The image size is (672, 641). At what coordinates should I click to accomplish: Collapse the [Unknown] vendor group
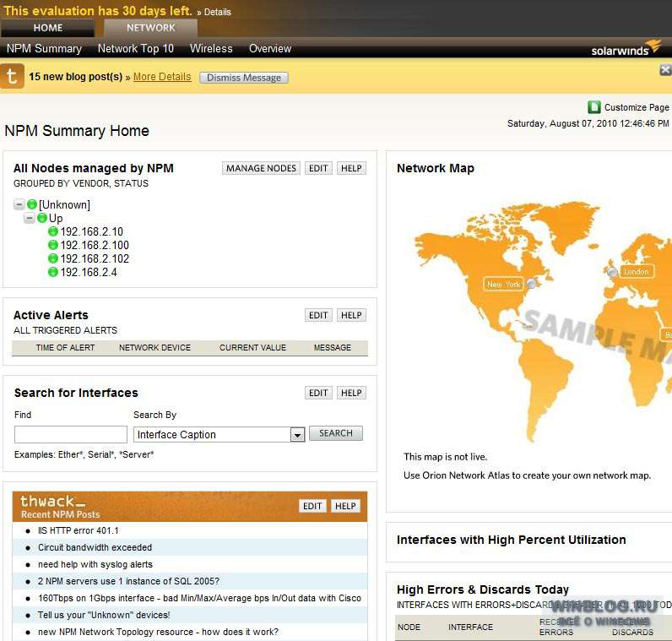point(19,204)
